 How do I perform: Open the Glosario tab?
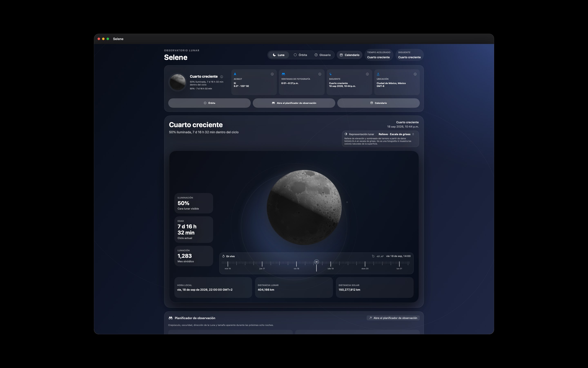point(322,55)
